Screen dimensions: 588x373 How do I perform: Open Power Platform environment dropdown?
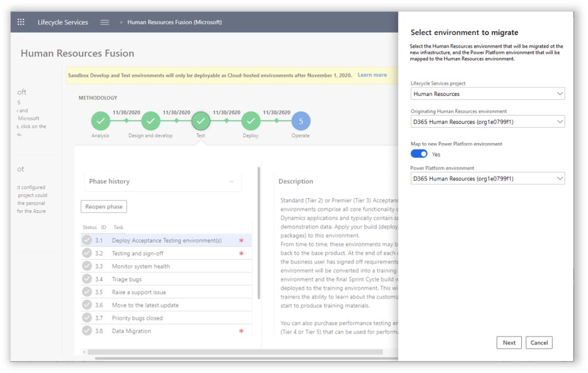pos(487,179)
